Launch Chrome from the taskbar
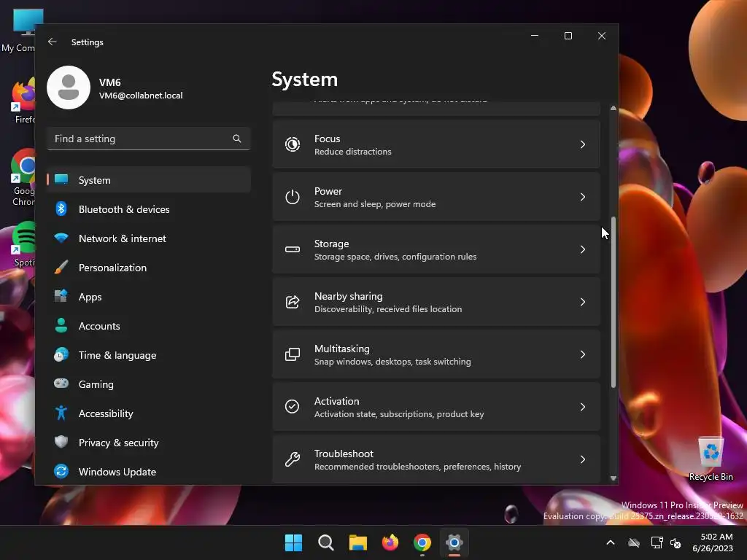 422,542
